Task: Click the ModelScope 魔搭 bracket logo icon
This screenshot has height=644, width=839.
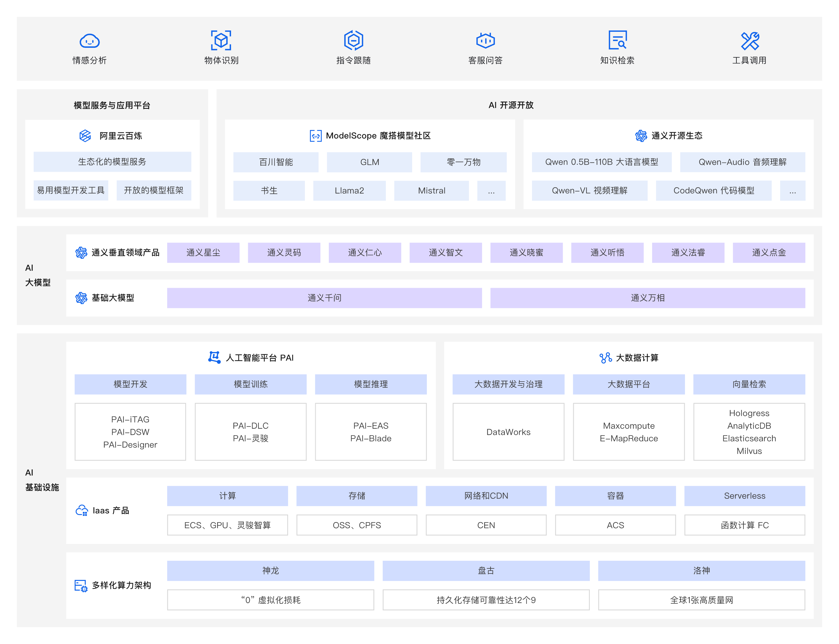Action: [315, 136]
